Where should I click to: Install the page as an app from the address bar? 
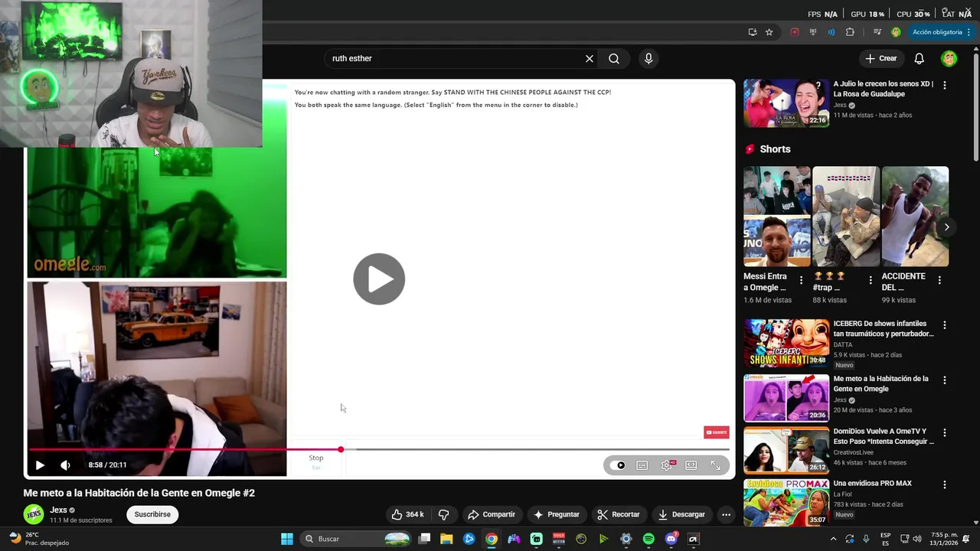[x=753, y=32]
